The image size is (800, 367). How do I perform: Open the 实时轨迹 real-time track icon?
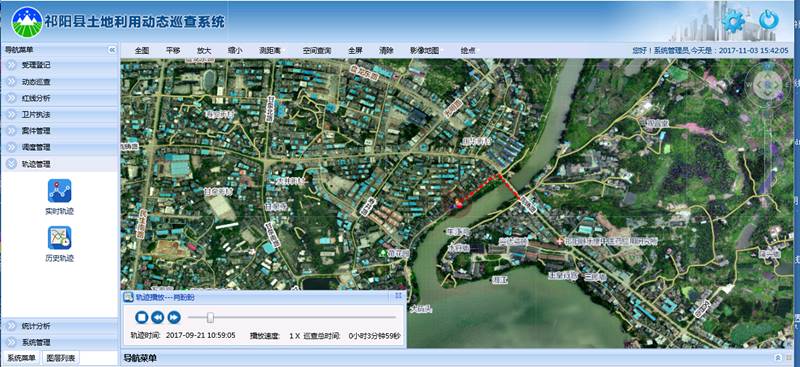click(x=59, y=191)
